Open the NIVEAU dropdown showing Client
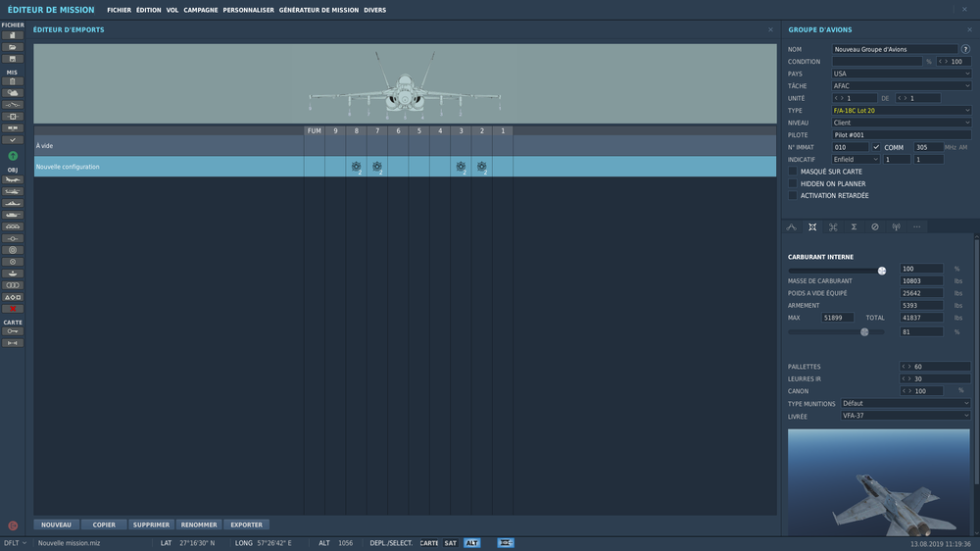 coord(902,123)
